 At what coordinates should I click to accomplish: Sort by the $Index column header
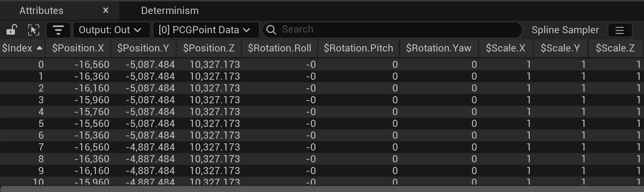click(17, 48)
